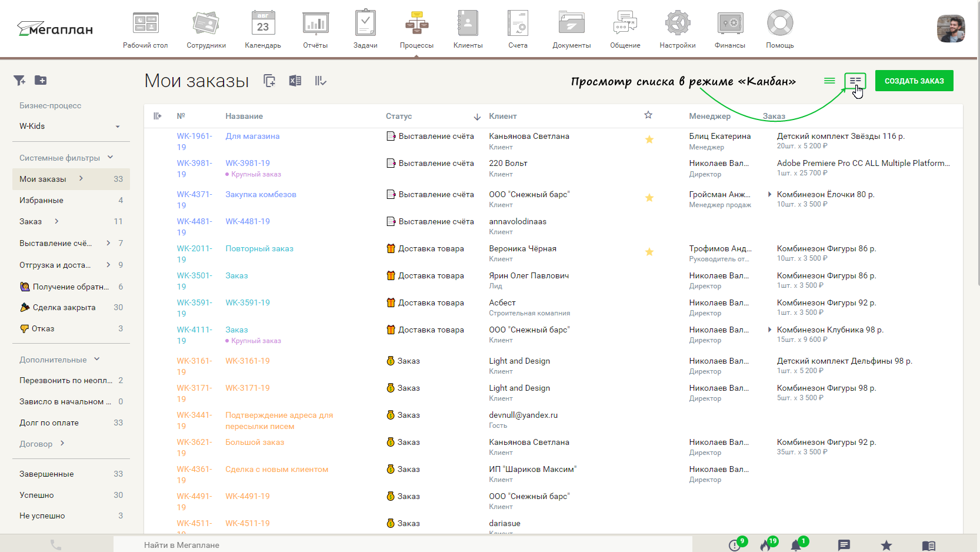Toggle favorite star for Каньянова Светлана order
The width and height of the screenshot is (980, 552).
coord(649,139)
